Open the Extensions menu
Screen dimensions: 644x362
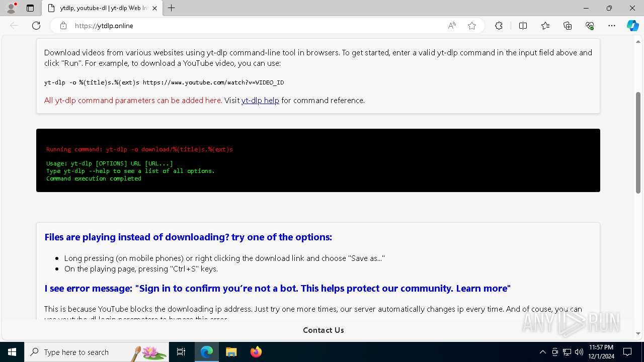coord(499,26)
